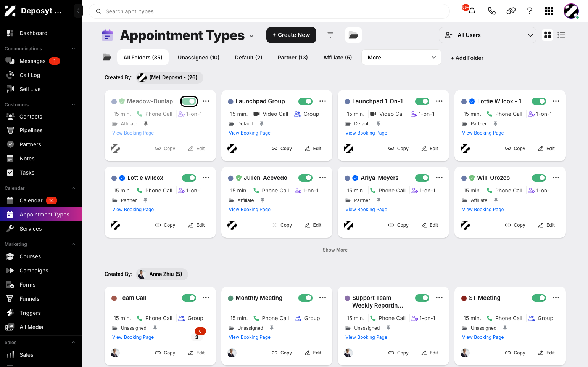Click Show More under Deposyt appointment types

(335, 250)
